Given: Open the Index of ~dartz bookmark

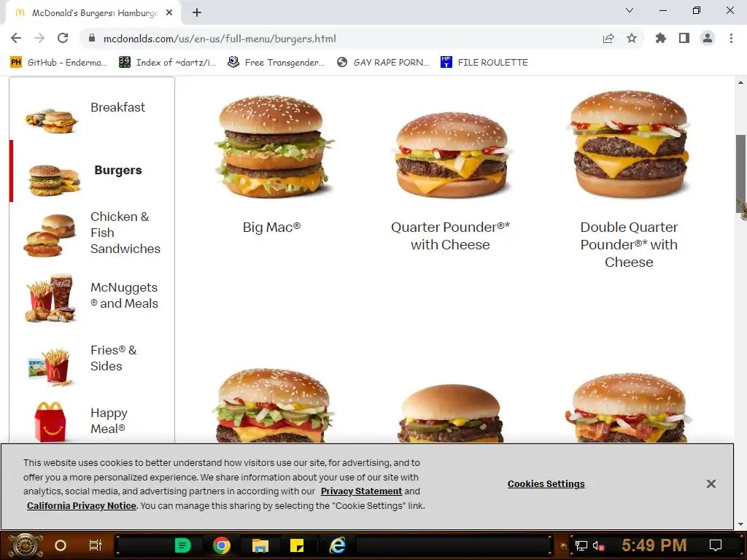Looking at the screenshot, I should point(167,63).
